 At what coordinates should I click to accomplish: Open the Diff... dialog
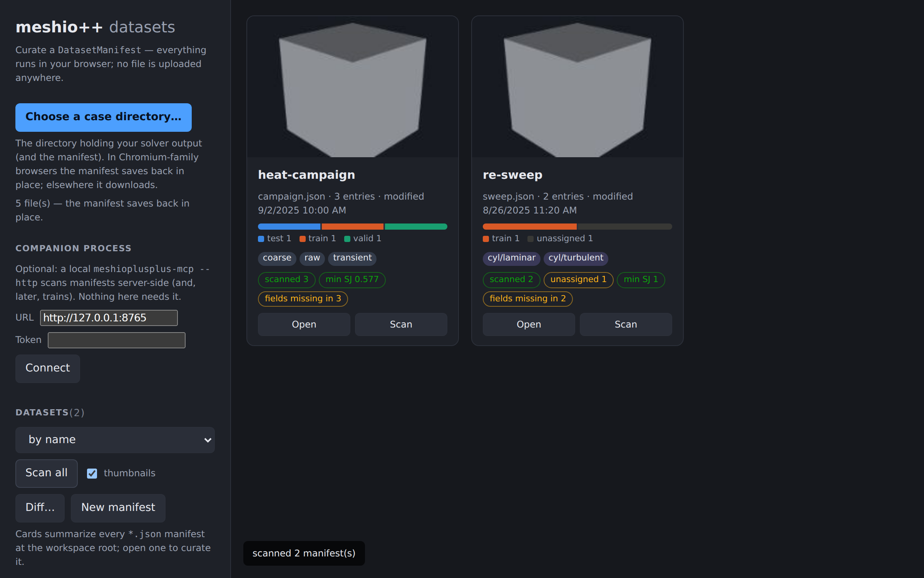pyautogui.click(x=40, y=508)
